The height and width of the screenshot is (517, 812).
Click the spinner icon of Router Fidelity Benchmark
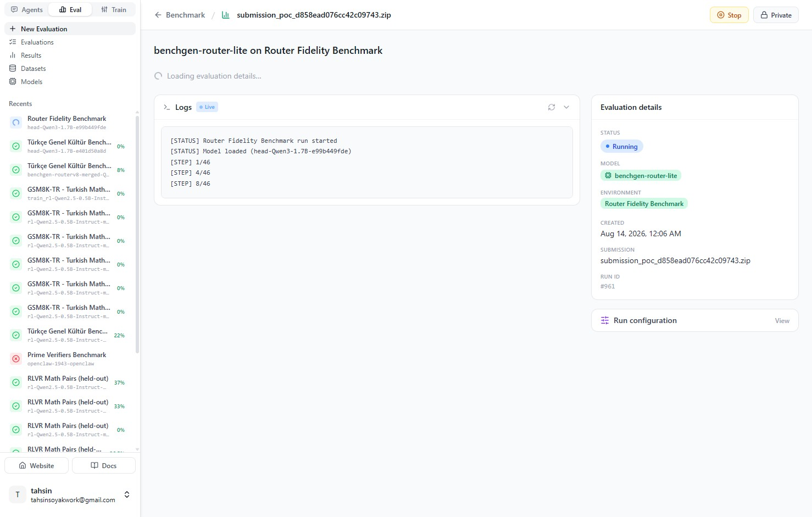(16, 123)
